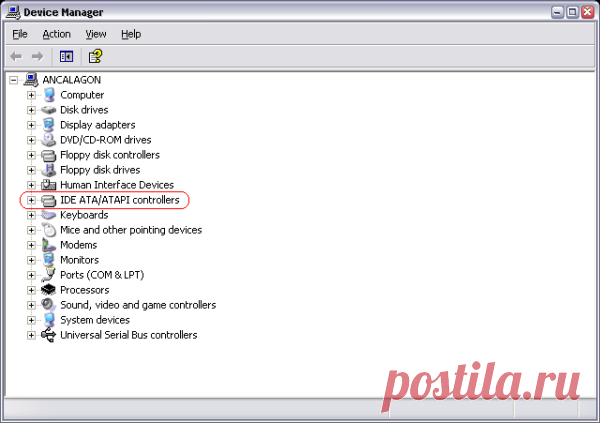This screenshot has width=600, height=423.
Task: Select the ANCALAGON label
Action: (72, 80)
